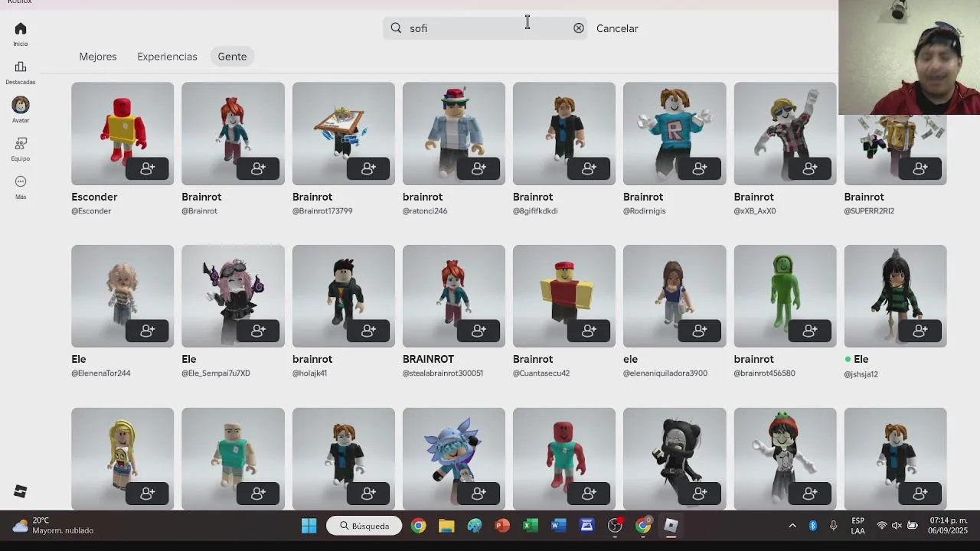Click username @xXB_AxX0
This screenshot has width=980, height=551.
(755, 211)
